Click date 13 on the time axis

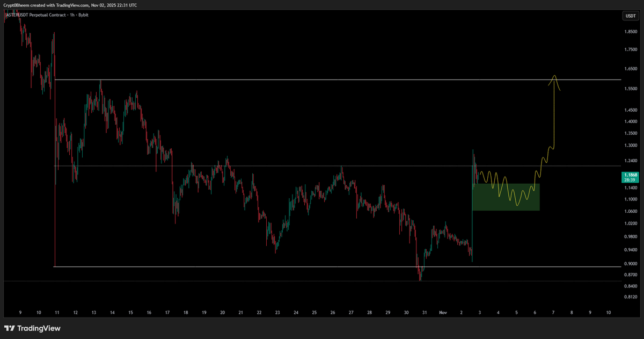93,312
